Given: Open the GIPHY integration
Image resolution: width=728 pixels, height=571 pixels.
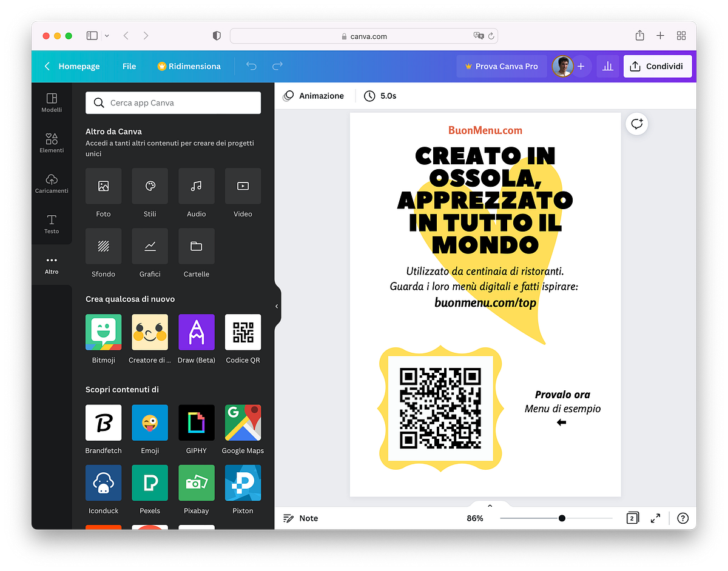Looking at the screenshot, I should [x=197, y=422].
